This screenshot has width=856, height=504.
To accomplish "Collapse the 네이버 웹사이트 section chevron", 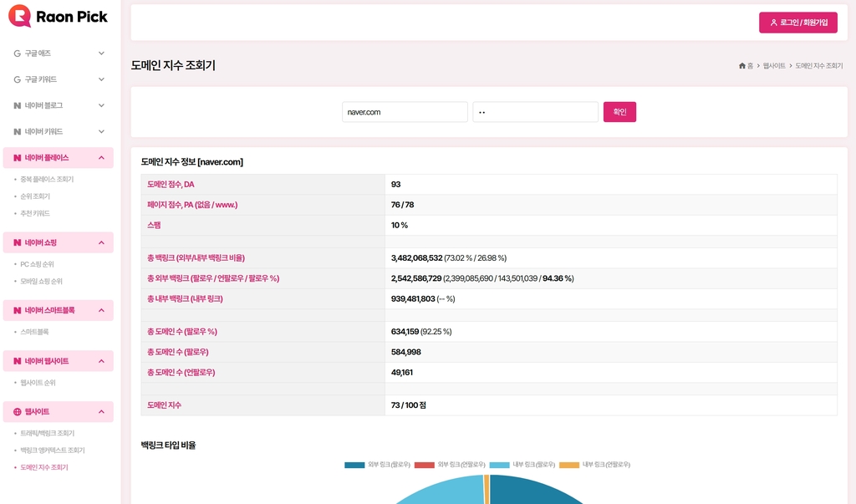I will (x=101, y=361).
